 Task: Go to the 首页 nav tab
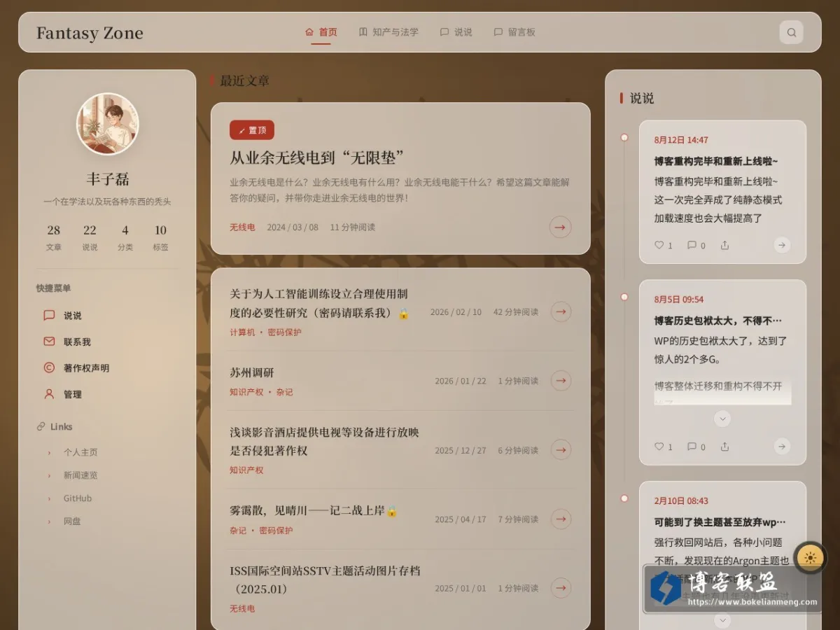tap(321, 32)
